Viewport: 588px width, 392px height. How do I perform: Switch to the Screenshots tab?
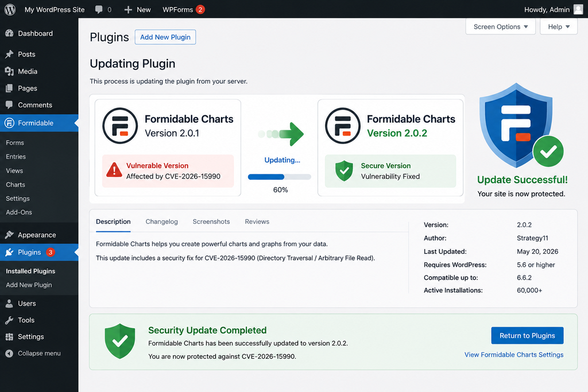pyautogui.click(x=211, y=222)
